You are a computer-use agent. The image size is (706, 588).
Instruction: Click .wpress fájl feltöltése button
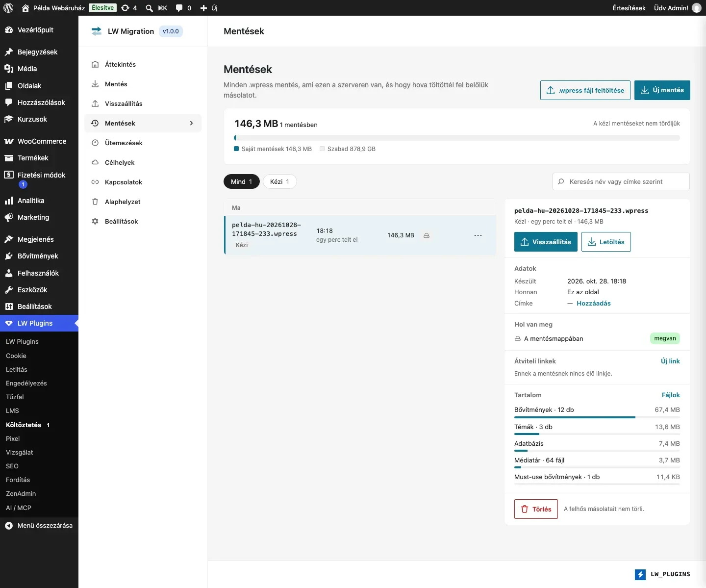[x=585, y=90]
